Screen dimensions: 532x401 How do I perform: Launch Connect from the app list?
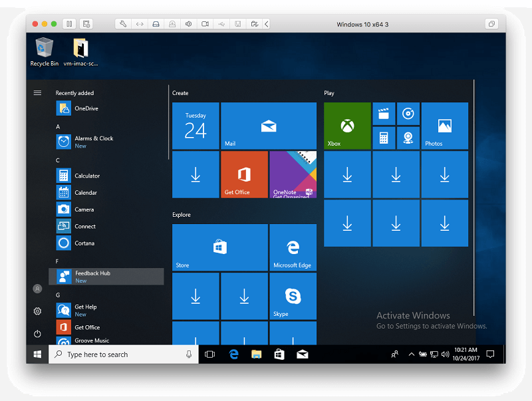point(106,226)
